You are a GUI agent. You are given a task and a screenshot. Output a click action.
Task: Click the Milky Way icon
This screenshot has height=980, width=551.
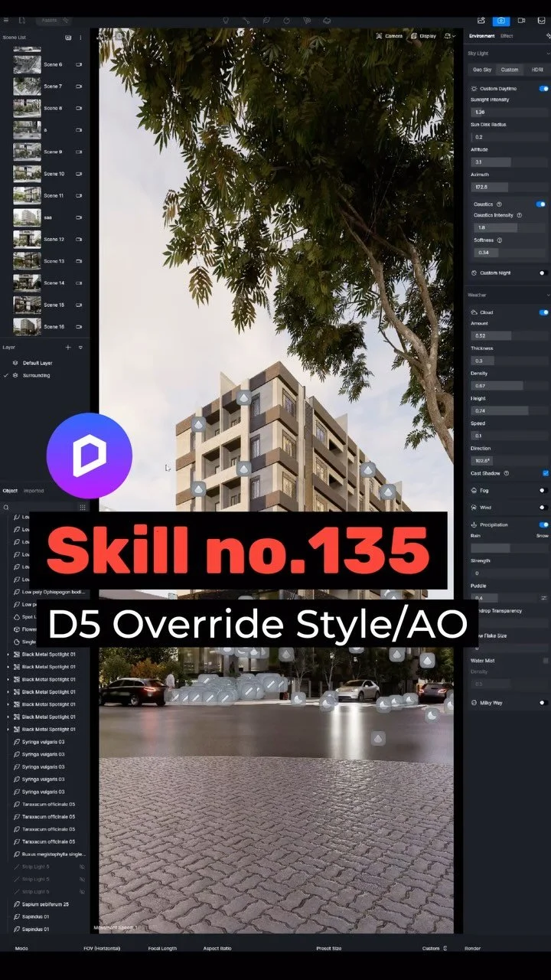pos(474,703)
